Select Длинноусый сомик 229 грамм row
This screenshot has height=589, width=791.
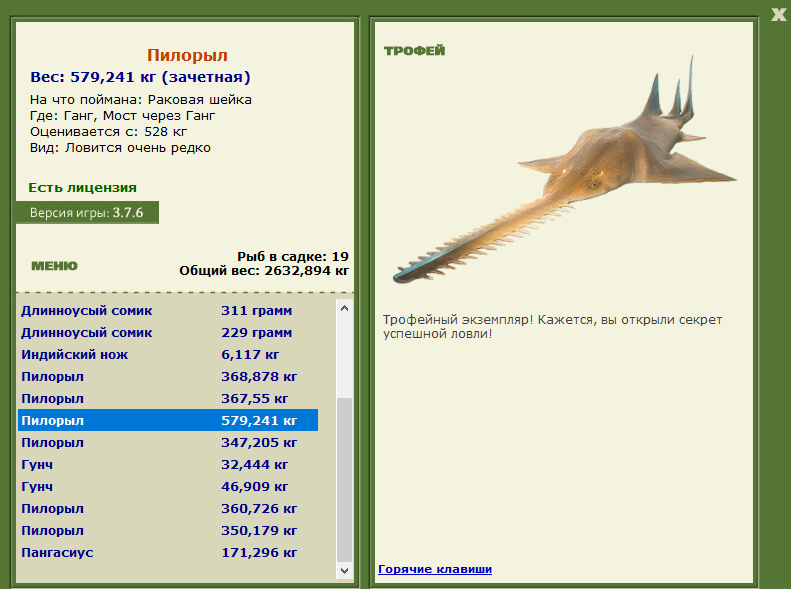point(168,333)
